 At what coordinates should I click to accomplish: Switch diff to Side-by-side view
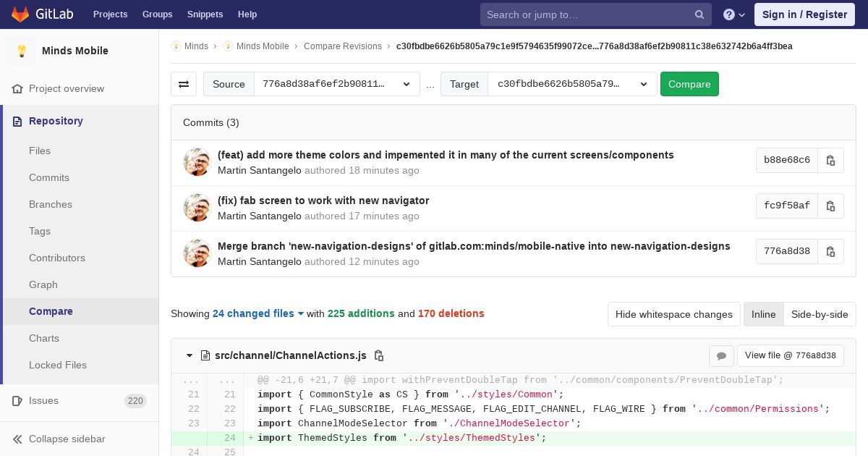(819, 314)
